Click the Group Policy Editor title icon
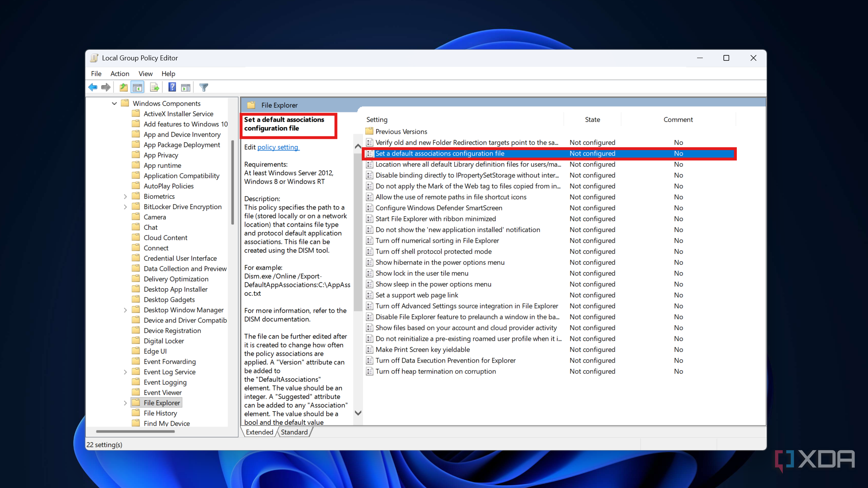 (x=94, y=58)
